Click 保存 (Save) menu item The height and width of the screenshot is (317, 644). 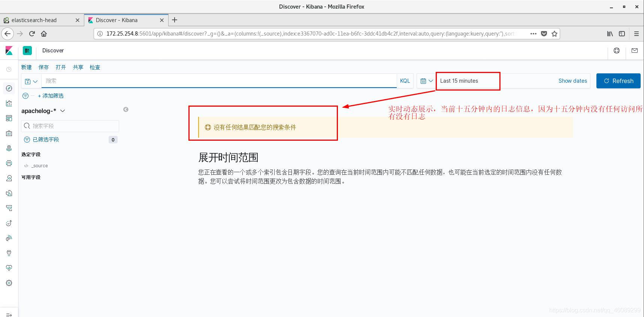pos(43,67)
